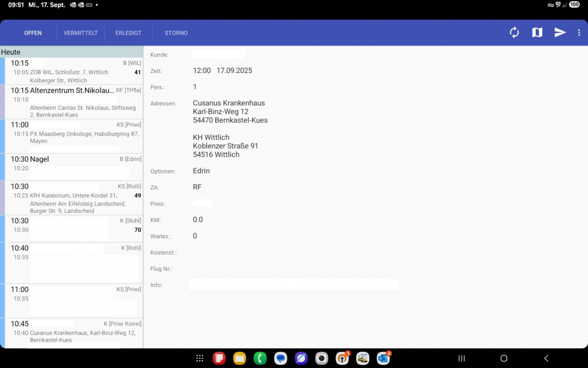Choose the 10:45 Cusanus Krankenhaus order

tap(73, 333)
